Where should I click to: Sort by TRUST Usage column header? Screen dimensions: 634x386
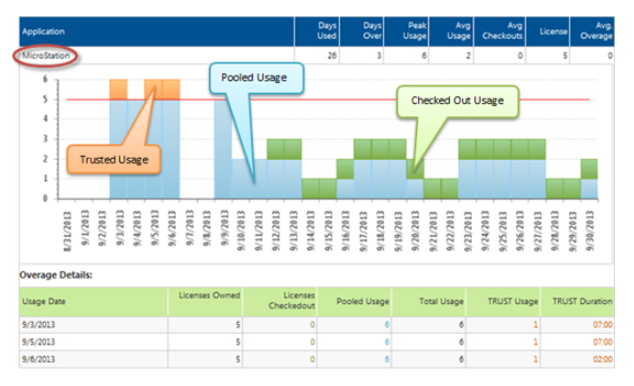(x=513, y=301)
